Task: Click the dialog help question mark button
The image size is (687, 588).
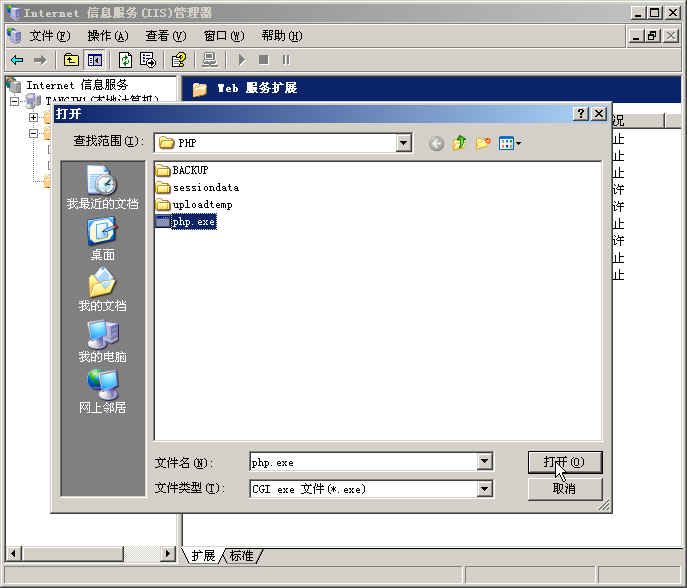Action: (581, 114)
